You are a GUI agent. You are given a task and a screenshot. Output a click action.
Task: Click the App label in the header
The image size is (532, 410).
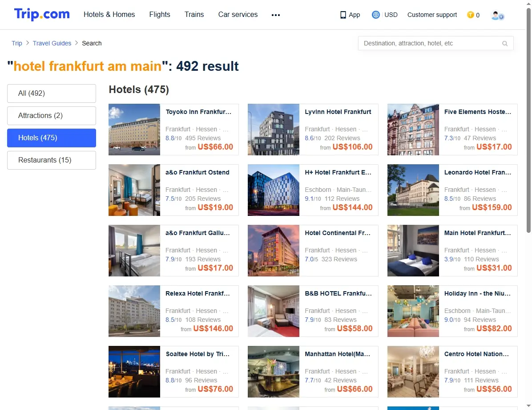[x=354, y=15]
